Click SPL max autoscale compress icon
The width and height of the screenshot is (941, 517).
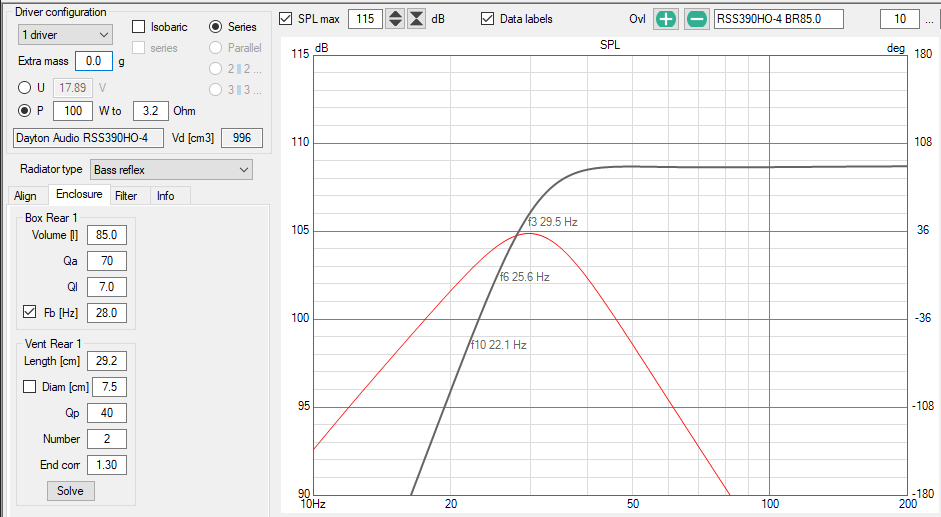tap(416, 19)
